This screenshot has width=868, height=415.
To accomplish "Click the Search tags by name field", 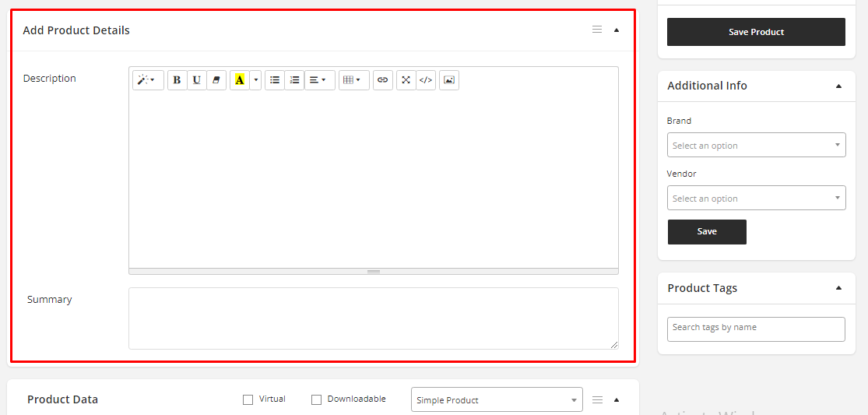I will click(756, 329).
